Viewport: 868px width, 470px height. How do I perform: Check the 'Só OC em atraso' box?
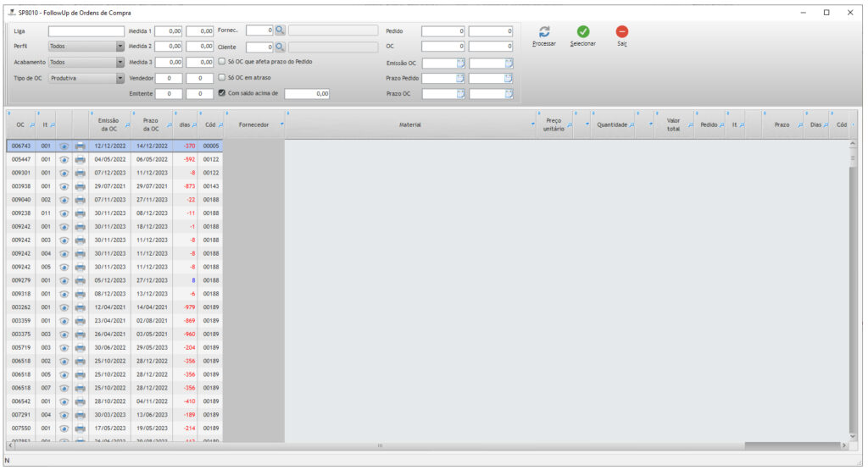[222, 77]
